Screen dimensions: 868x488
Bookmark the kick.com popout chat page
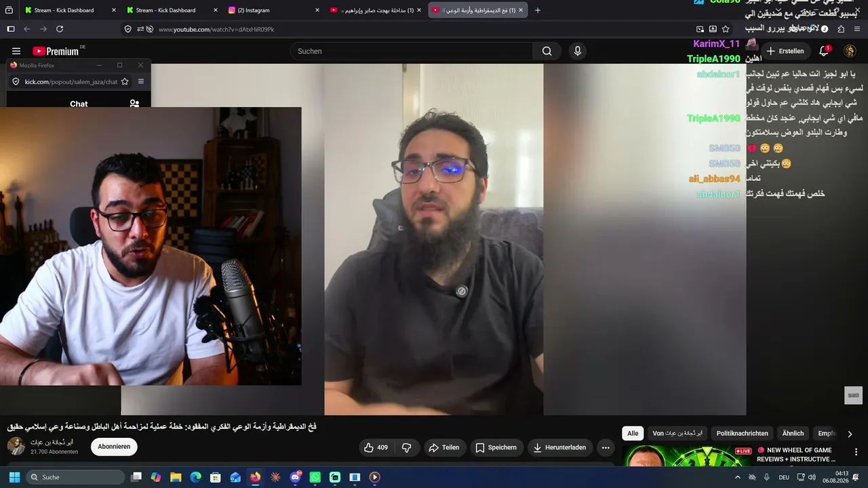(x=125, y=81)
